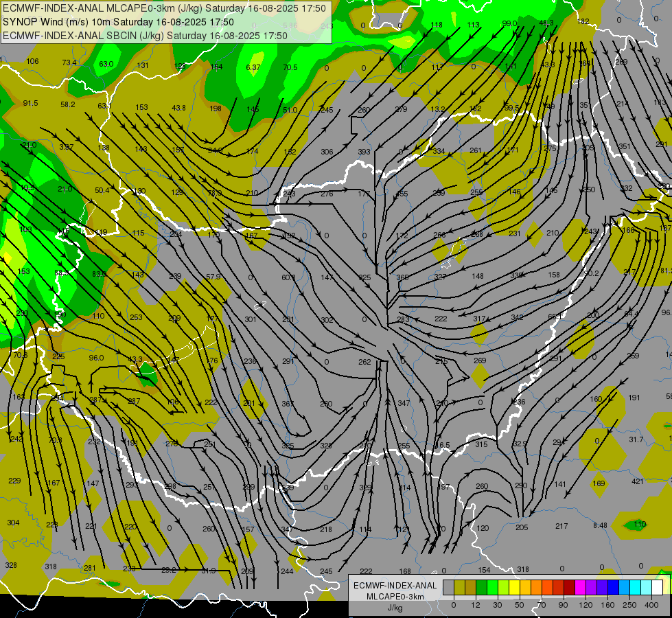Click the 'SYNOP Wind (m/s) 10m' title line
The width and height of the screenshot is (672, 618).
point(118,22)
